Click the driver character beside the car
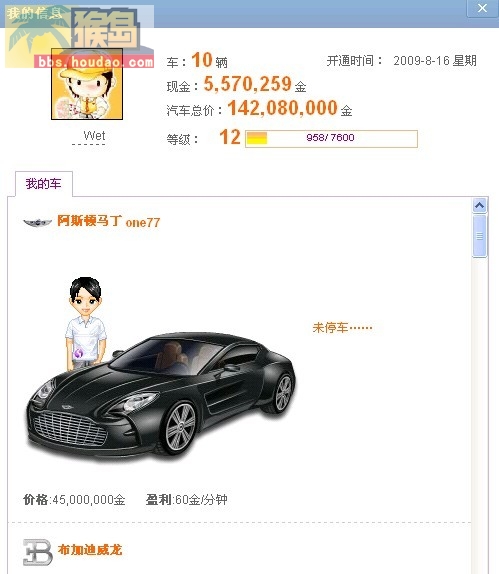Viewport: 499px width, 574px height. 86,324
